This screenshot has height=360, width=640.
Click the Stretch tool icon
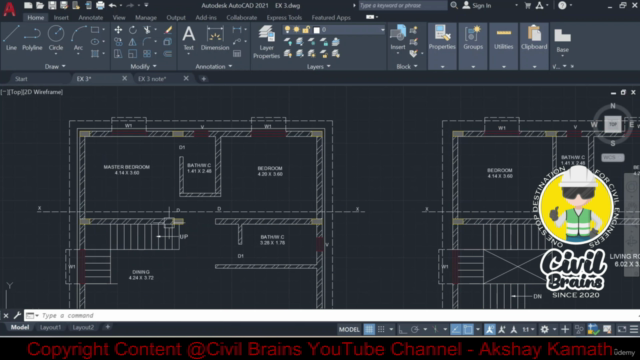(x=118, y=53)
